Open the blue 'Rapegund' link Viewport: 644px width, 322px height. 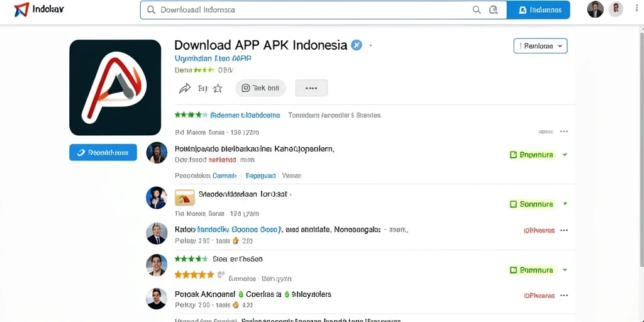point(261,176)
